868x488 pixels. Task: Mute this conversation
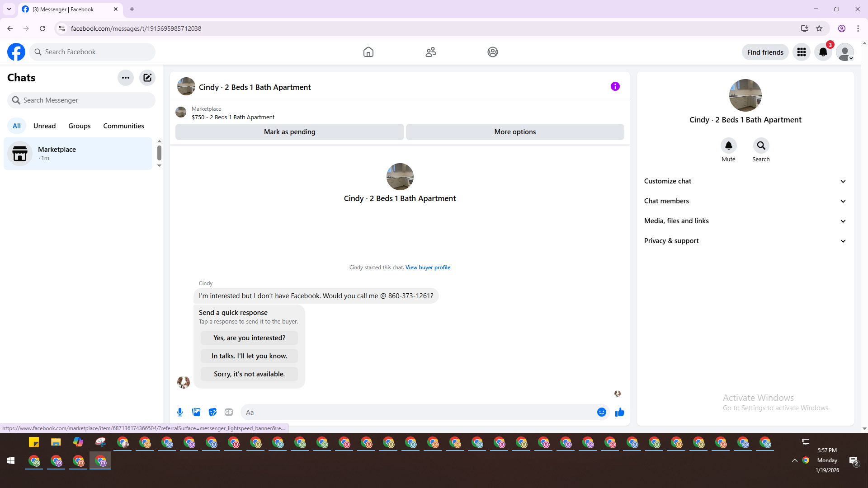click(x=728, y=146)
